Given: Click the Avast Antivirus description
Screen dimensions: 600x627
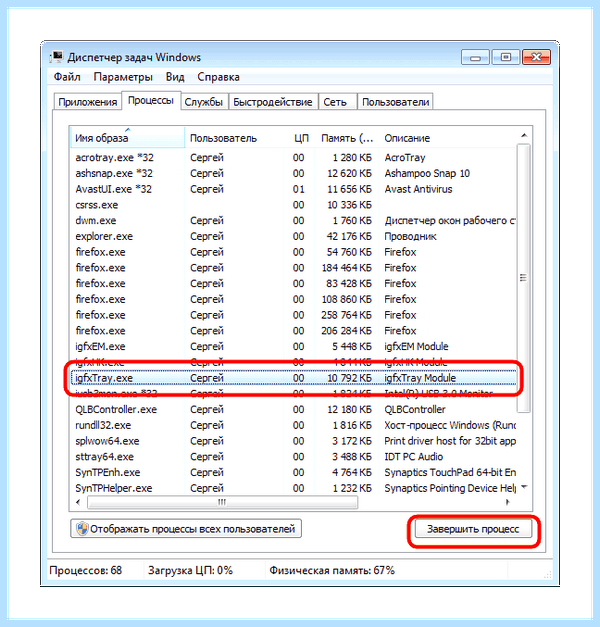Looking at the screenshot, I should pos(418,189).
